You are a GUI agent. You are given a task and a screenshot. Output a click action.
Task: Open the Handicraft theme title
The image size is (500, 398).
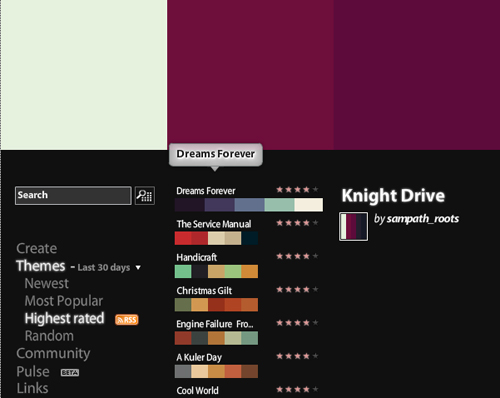[197, 257]
